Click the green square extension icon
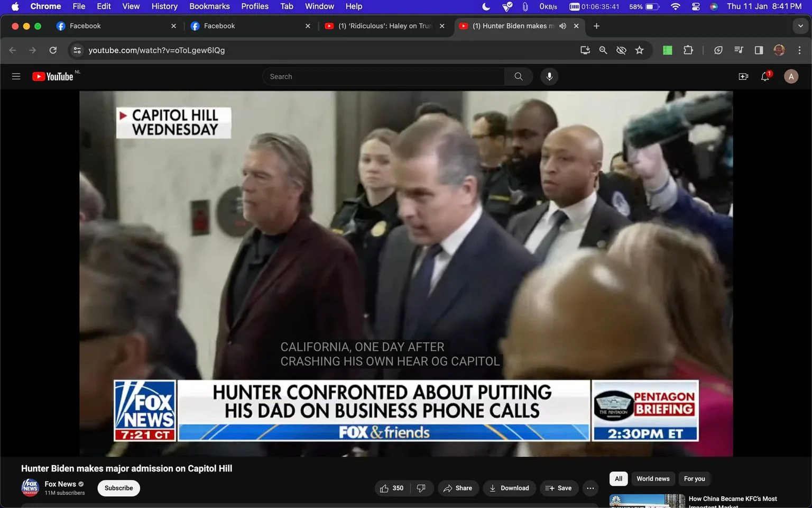Image resolution: width=812 pixels, height=508 pixels. 668,50
